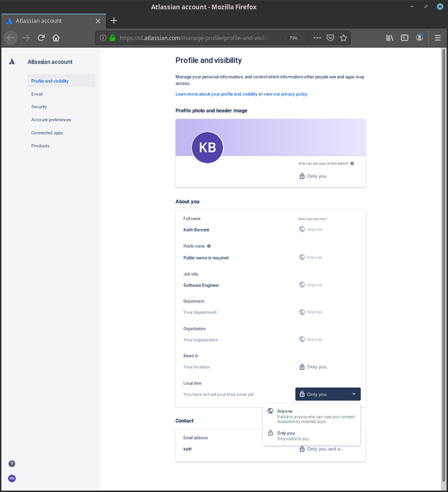Screen dimensions: 448x492
Task: Bookmark this page with the star
Action: pyautogui.click(x=344, y=38)
